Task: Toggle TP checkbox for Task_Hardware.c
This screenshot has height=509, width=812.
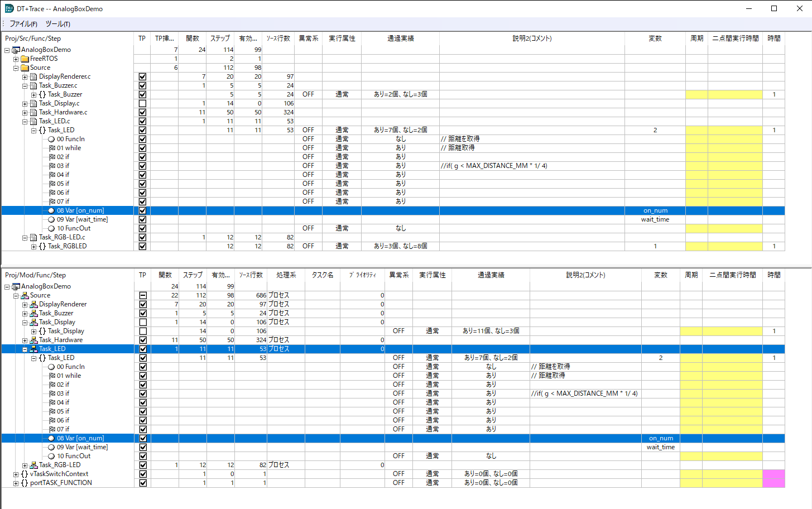Action: pos(142,112)
